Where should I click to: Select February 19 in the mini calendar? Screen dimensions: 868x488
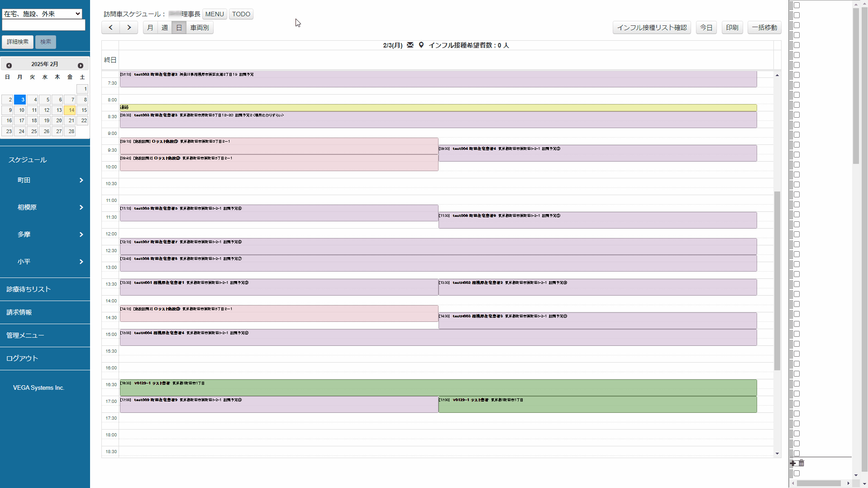click(x=45, y=120)
